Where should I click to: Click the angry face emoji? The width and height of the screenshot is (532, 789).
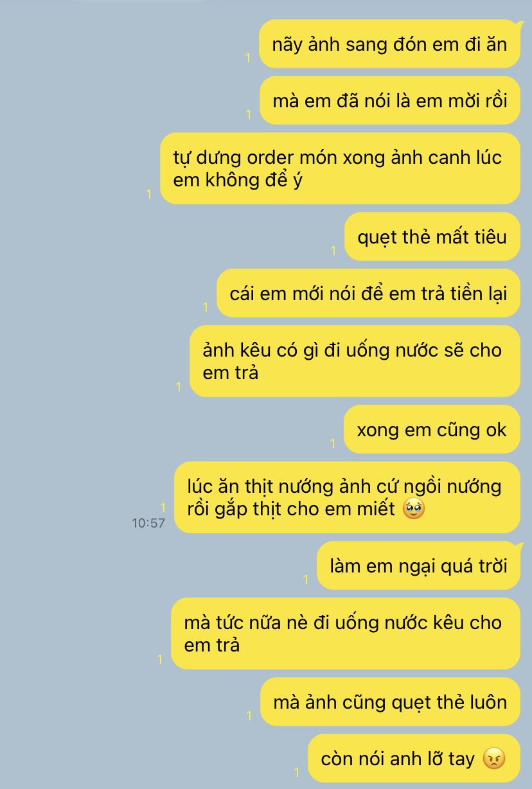tap(493, 759)
